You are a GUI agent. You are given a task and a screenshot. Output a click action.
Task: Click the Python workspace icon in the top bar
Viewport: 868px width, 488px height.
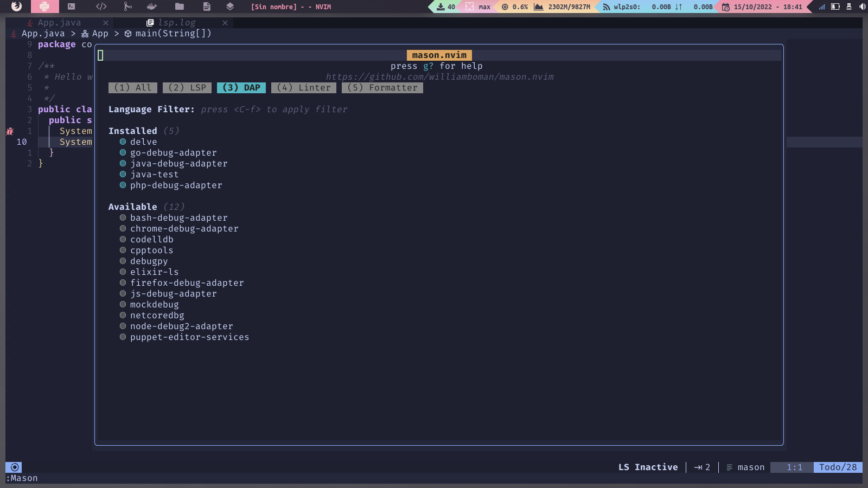tap(45, 7)
